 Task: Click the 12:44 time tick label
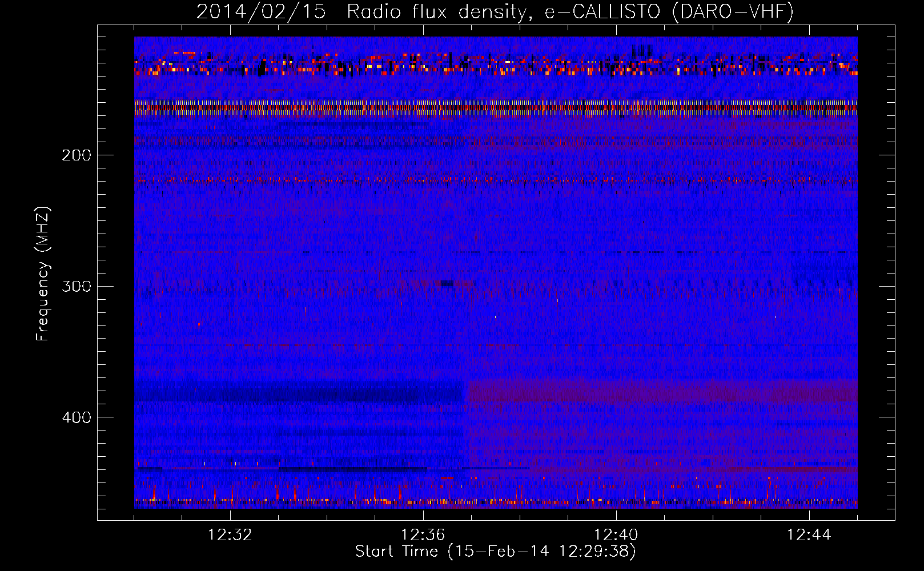809,535
